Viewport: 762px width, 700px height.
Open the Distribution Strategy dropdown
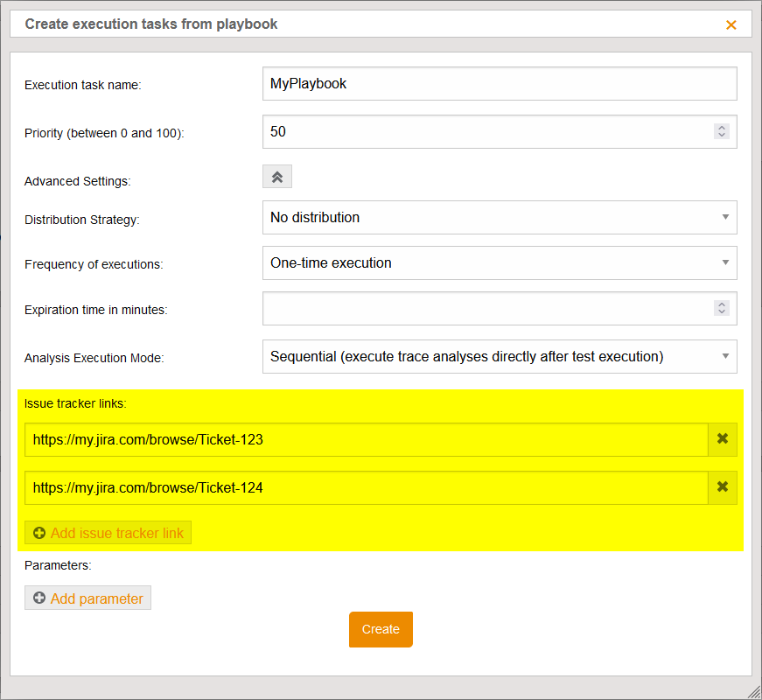[499, 217]
